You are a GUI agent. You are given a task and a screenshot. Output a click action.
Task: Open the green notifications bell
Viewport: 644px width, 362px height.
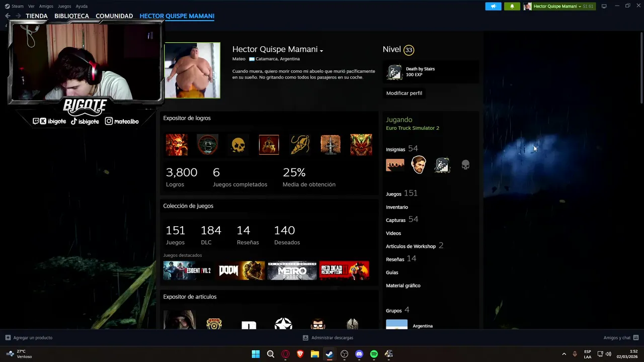tap(512, 7)
